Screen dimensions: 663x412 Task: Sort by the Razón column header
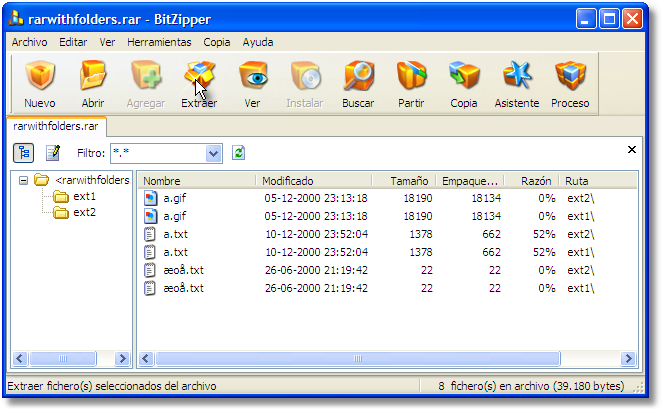click(531, 181)
